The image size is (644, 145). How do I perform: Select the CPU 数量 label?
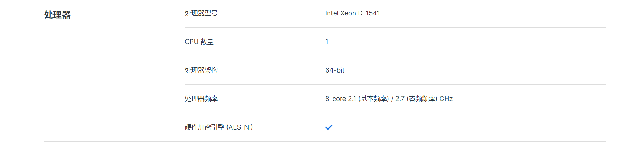tap(199, 42)
